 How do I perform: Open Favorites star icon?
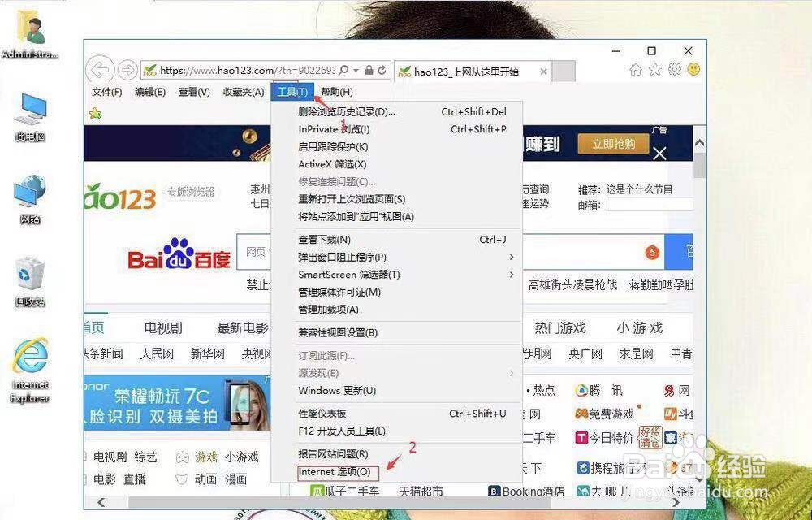click(655, 69)
